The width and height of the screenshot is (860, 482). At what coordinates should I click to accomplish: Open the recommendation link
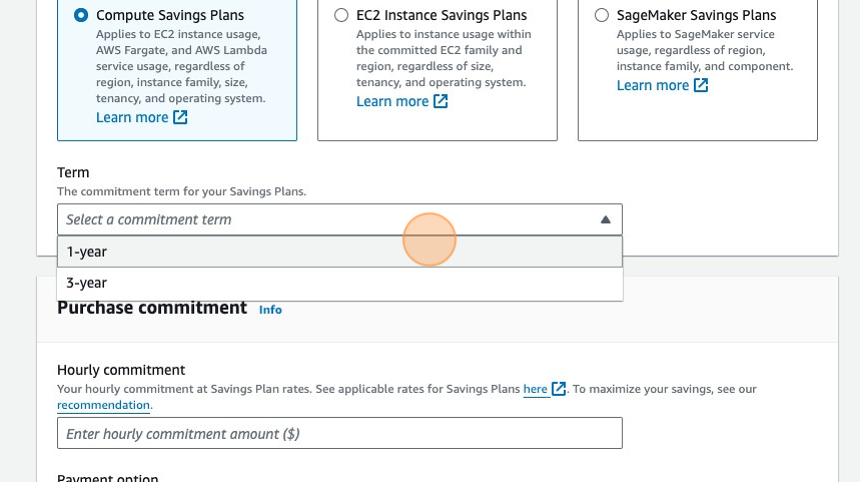103,405
